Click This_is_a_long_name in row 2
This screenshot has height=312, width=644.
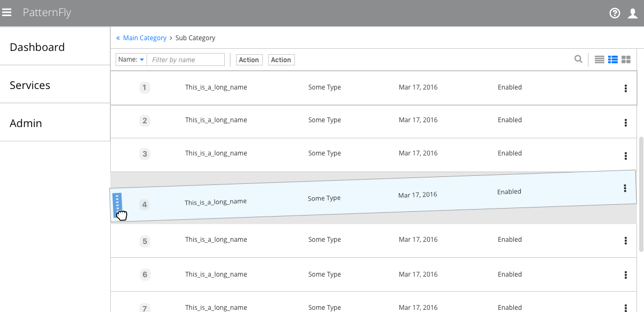click(216, 120)
